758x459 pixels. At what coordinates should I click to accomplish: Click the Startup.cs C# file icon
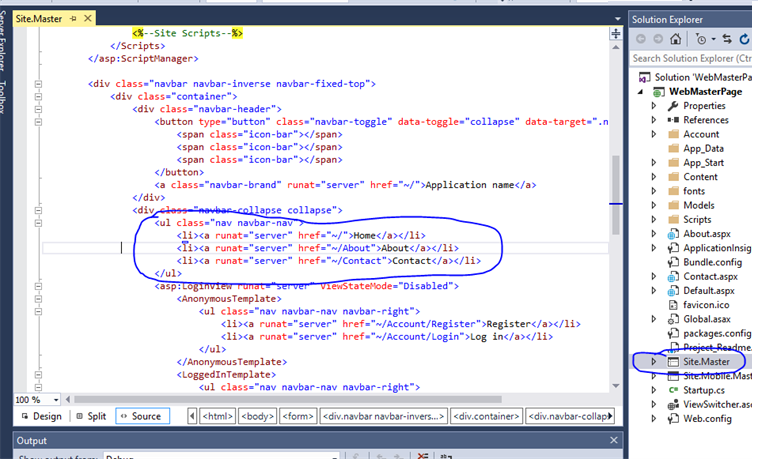pos(673,390)
